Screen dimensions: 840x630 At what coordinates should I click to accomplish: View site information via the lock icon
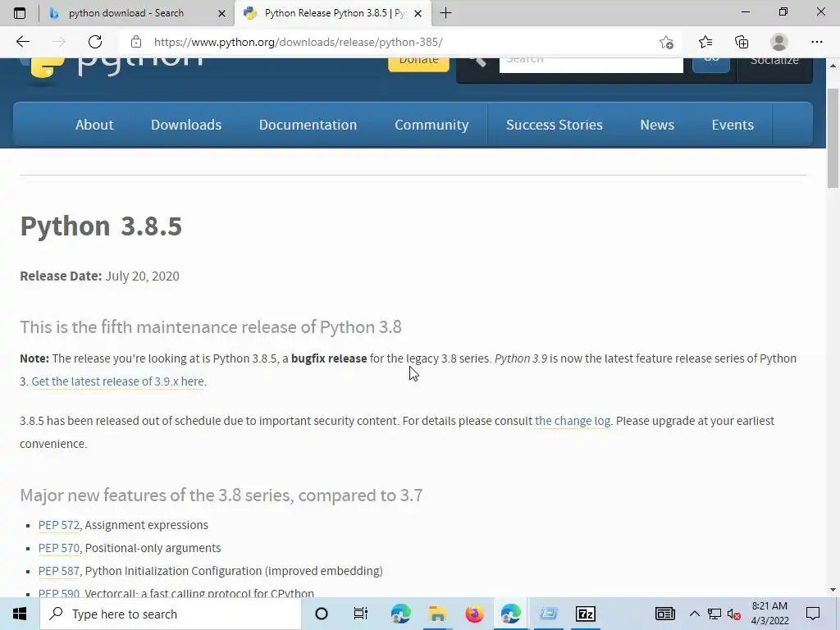pos(136,42)
